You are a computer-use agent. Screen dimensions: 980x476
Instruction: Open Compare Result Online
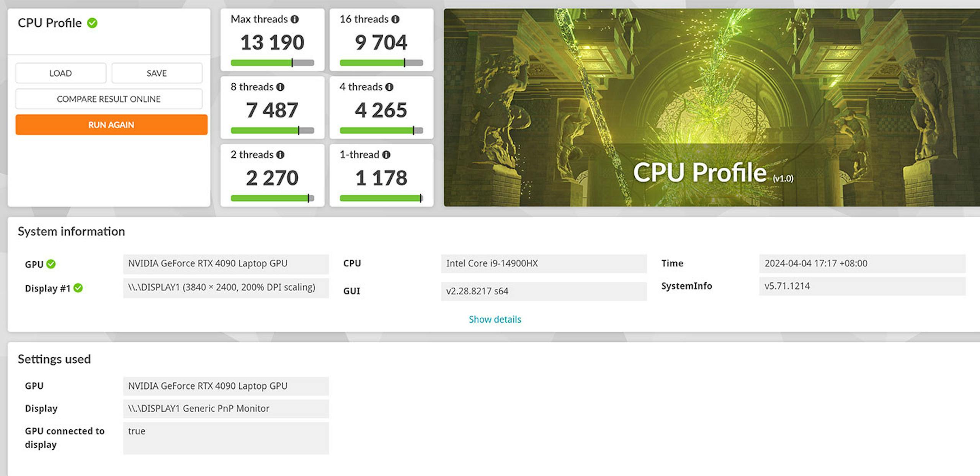[x=109, y=99]
